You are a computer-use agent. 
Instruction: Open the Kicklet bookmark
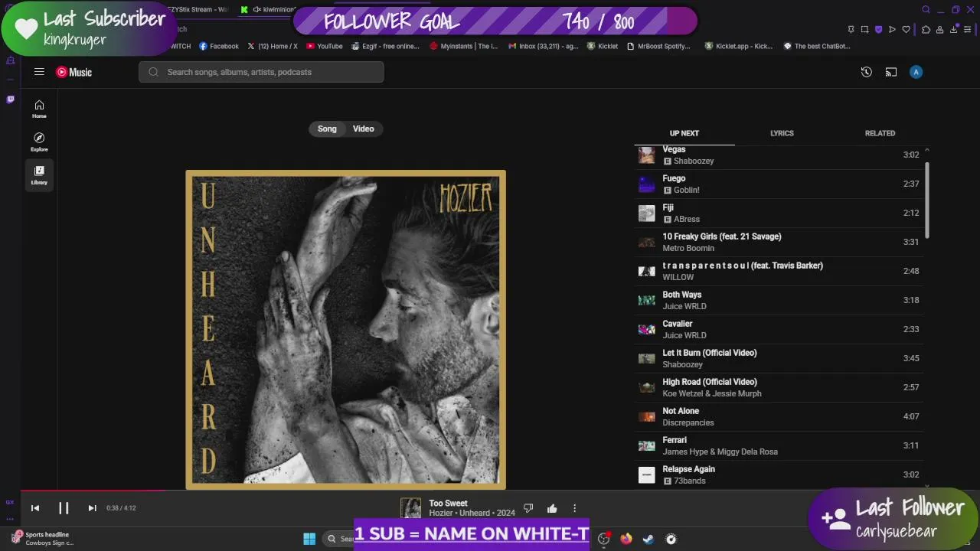click(x=603, y=46)
